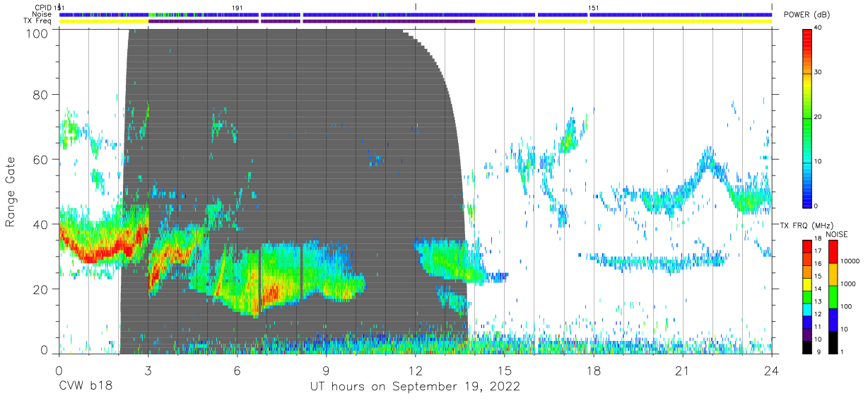Click the "TX Freq" row label at top
Viewport: 868px width, 401px height.
[38, 21]
